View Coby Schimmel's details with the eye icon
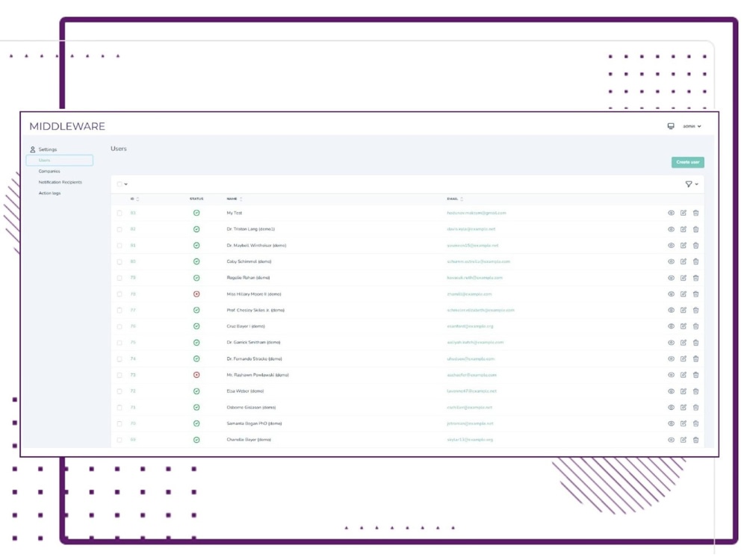The image size is (747, 560). point(671,261)
